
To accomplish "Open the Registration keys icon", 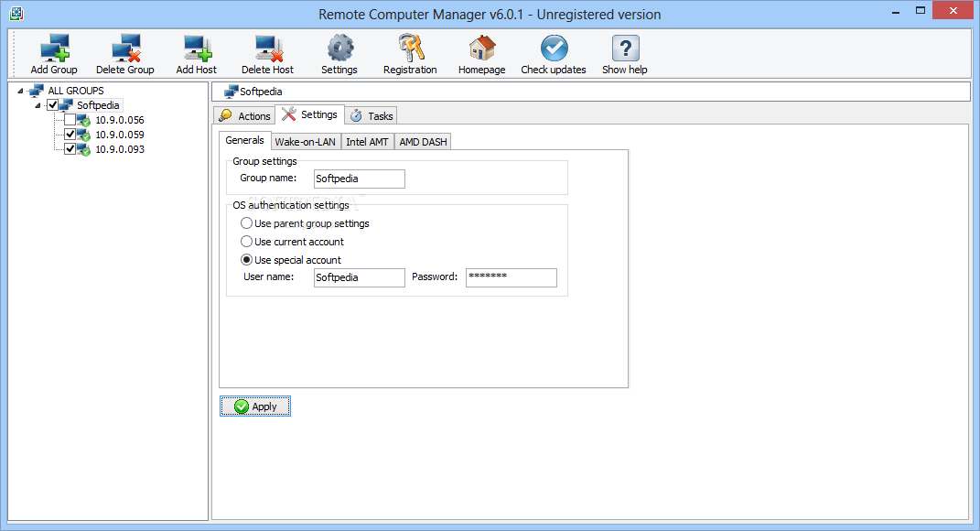I will click(x=411, y=49).
